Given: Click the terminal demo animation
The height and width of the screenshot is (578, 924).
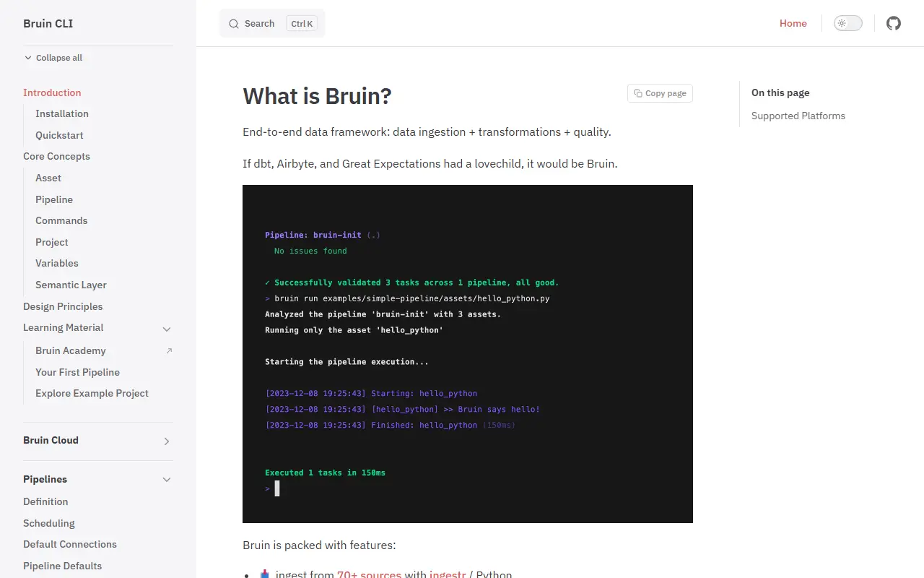Looking at the screenshot, I should coord(468,354).
